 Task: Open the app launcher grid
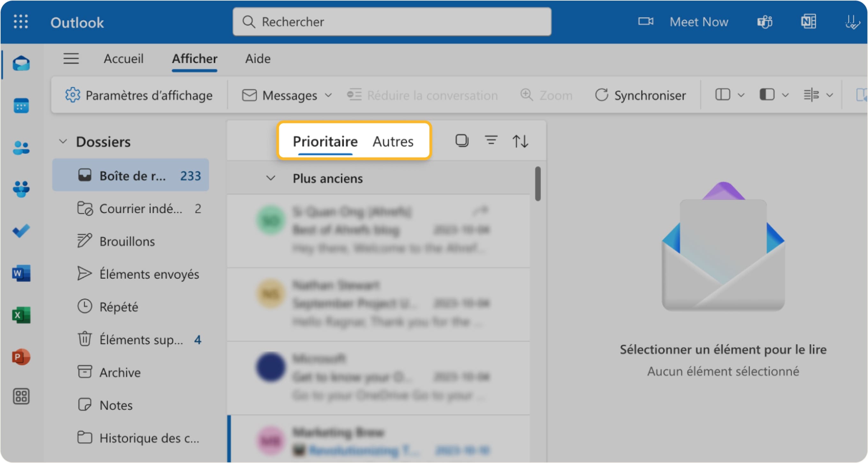click(x=20, y=22)
